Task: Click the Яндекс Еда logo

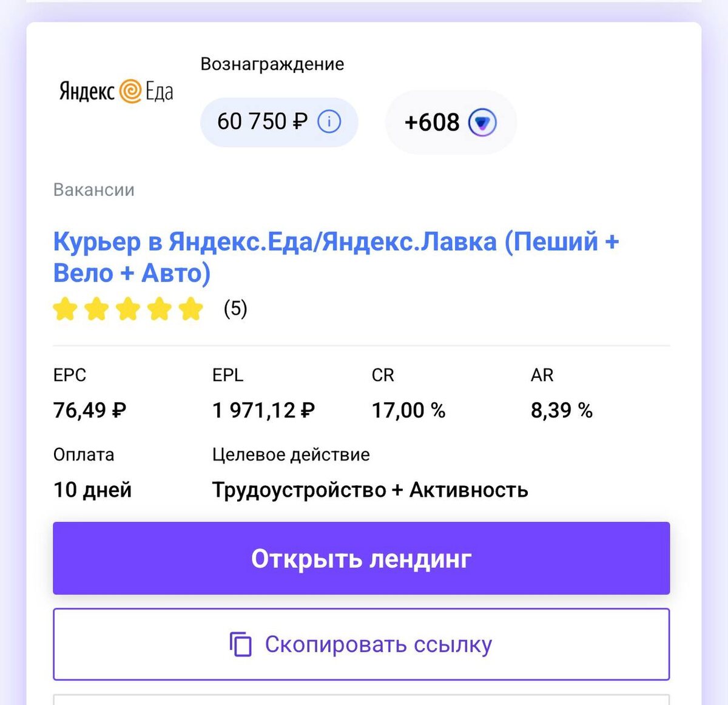Action: click(x=116, y=92)
